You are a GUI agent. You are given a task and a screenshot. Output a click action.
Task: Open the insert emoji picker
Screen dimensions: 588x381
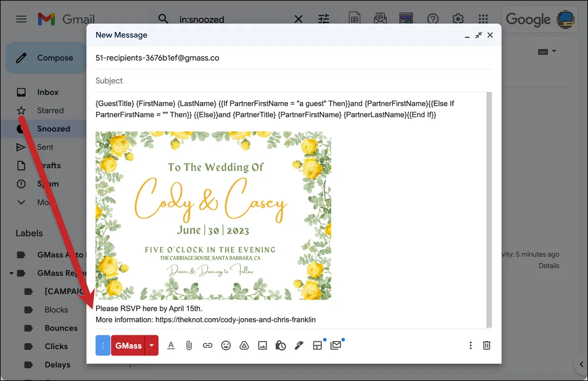(x=226, y=346)
